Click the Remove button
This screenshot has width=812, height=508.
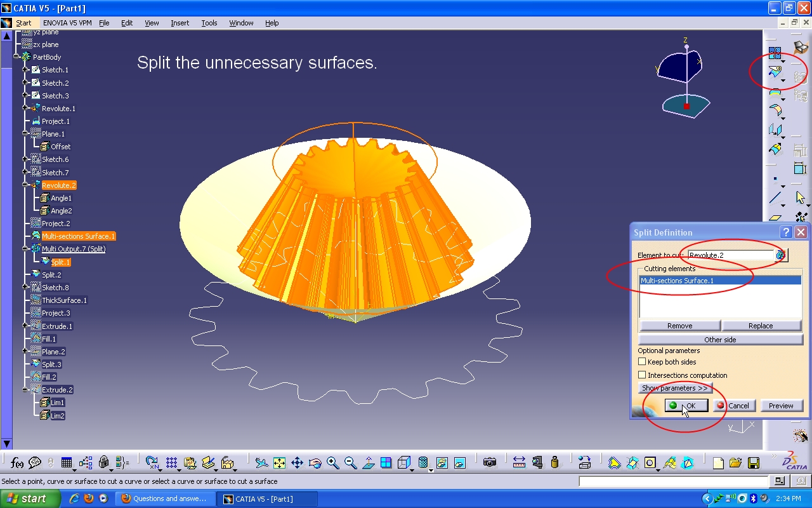click(679, 326)
